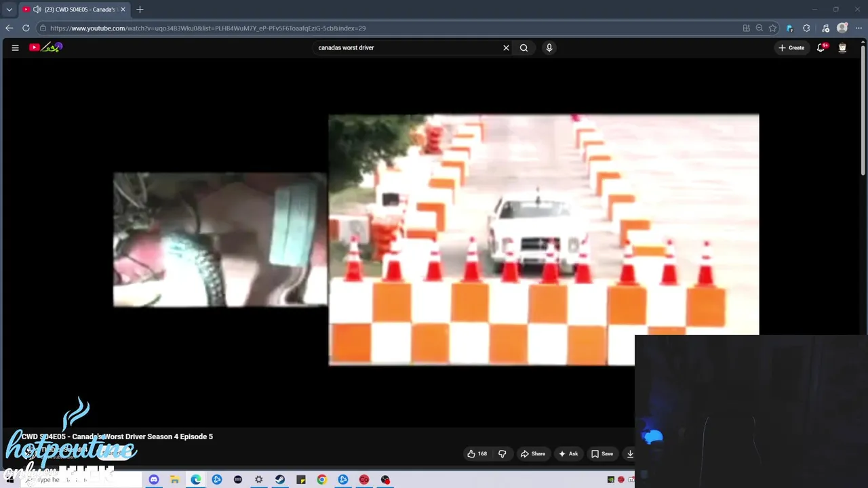Open the NVIDIA system tray icon
The image size is (868, 488).
pyautogui.click(x=611, y=480)
